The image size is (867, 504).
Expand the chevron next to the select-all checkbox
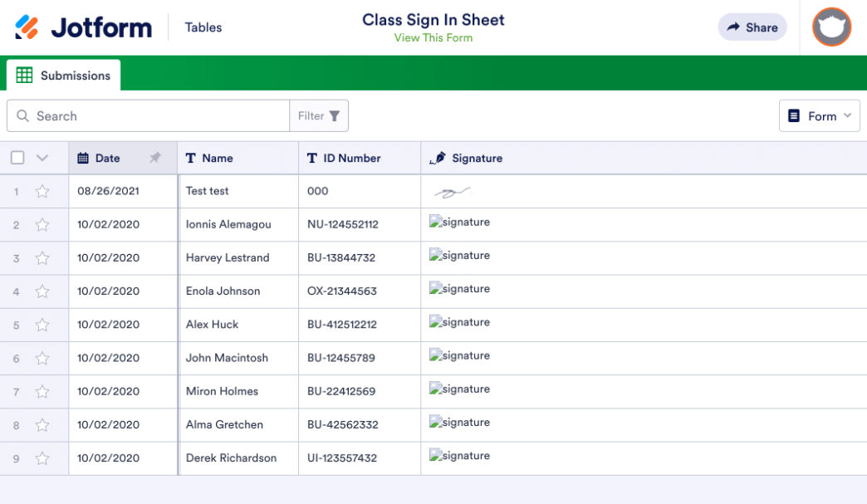pyautogui.click(x=43, y=157)
